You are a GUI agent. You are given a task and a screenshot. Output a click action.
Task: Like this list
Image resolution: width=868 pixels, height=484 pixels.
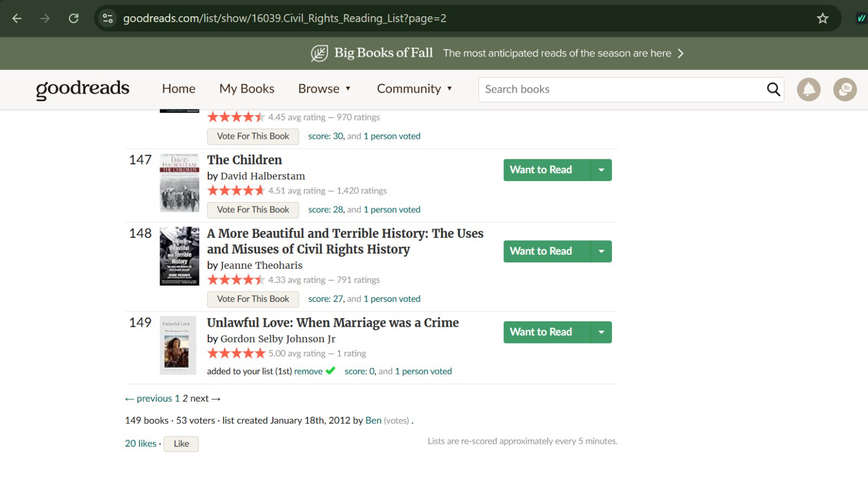pos(181,444)
